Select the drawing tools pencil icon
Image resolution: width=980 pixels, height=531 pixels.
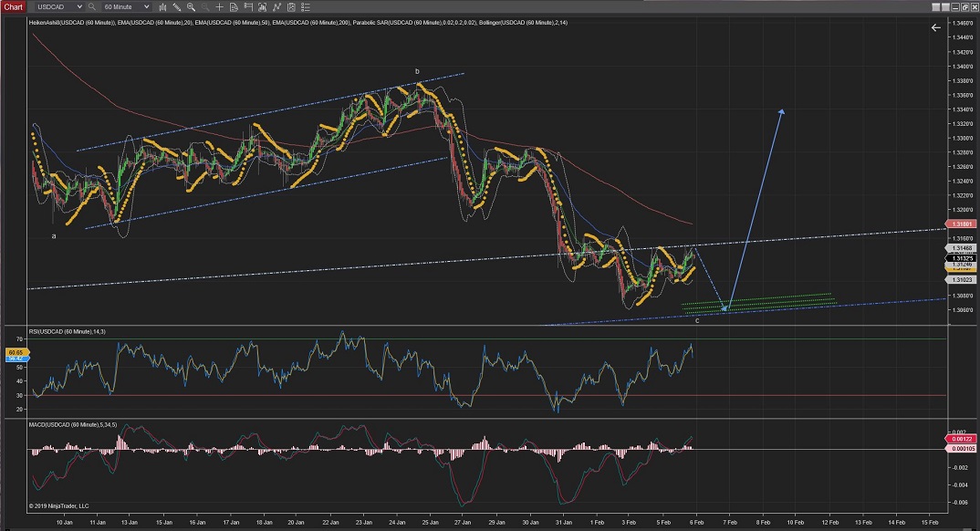[x=177, y=6]
